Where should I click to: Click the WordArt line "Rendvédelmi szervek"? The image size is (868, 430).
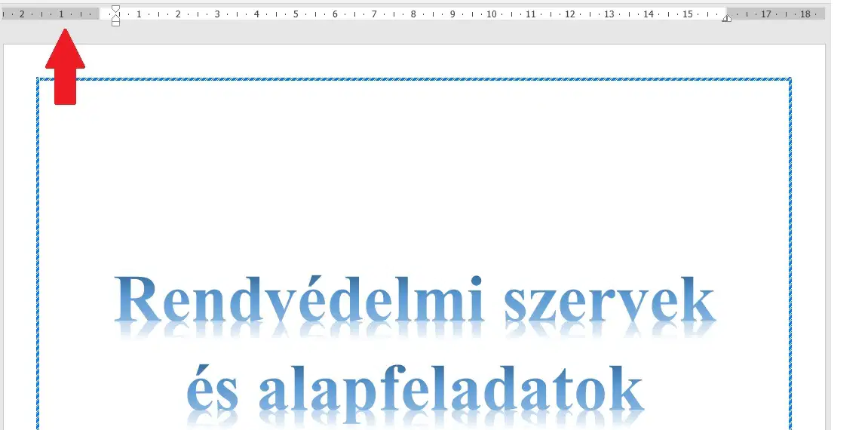[x=416, y=299]
